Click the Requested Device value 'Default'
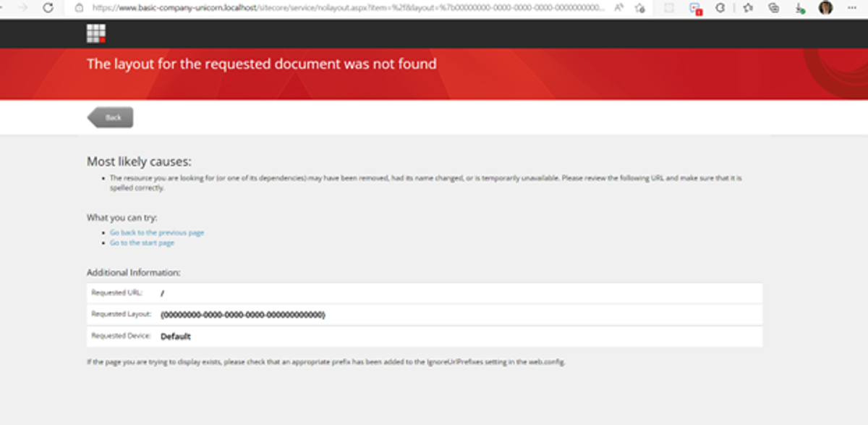This screenshot has width=868, height=425. click(176, 337)
